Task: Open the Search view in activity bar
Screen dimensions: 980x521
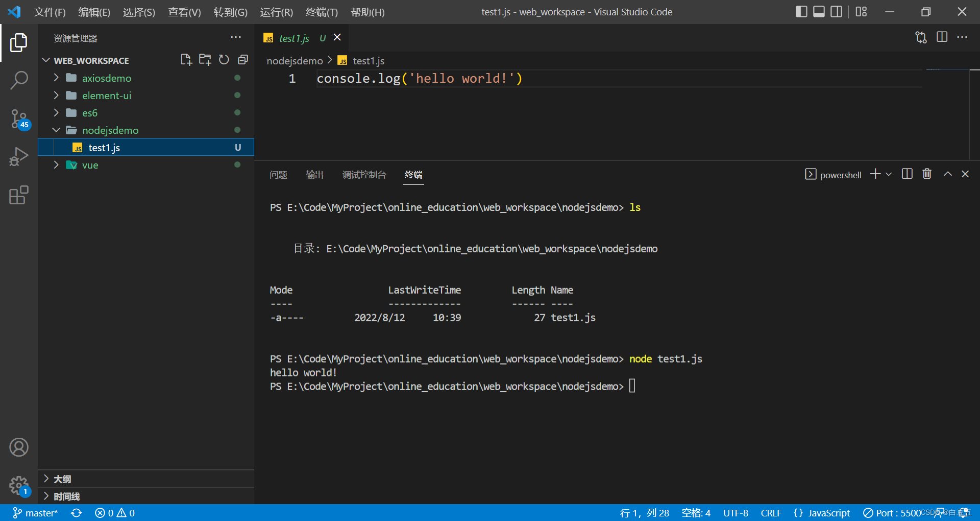Action: tap(19, 80)
